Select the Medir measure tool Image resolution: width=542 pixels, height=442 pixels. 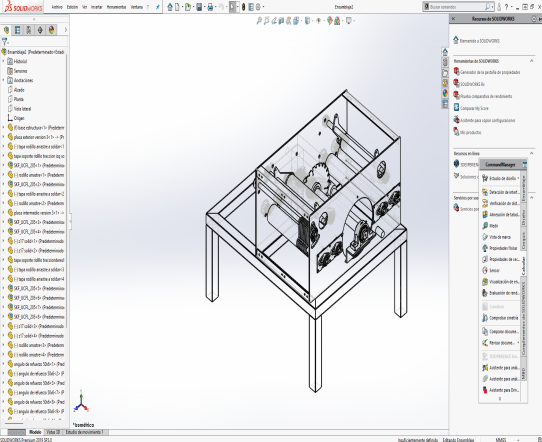494,226
